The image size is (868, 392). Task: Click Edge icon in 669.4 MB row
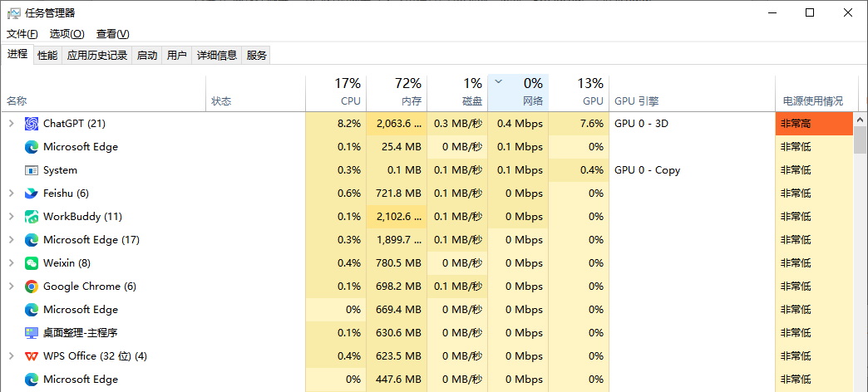[32, 310]
